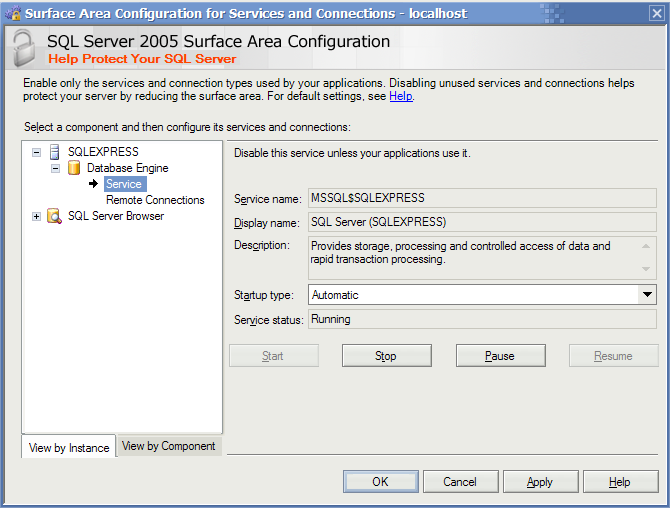This screenshot has width=670, height=508.
Task: Click the Service name text field
Action: 482,198
